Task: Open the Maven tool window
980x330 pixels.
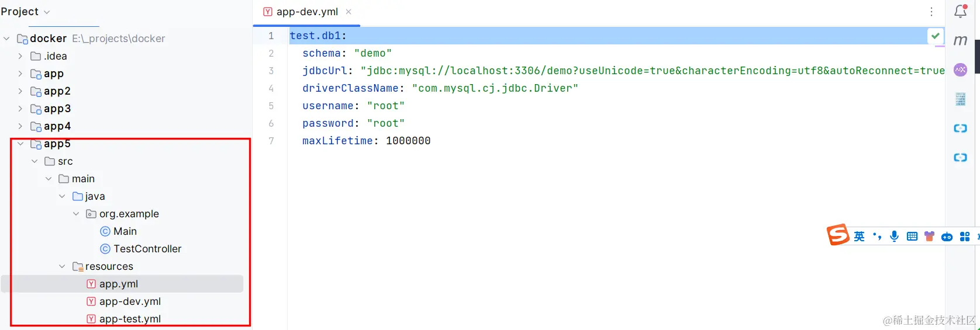Action: pos(960,40)
